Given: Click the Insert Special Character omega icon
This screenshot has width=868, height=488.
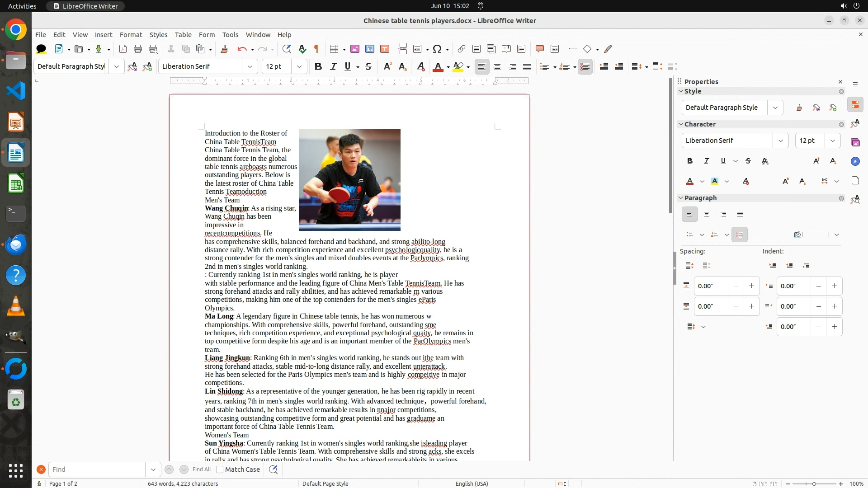Looking at the screenshot, I should pyautogui.click(x=437, y=49).
